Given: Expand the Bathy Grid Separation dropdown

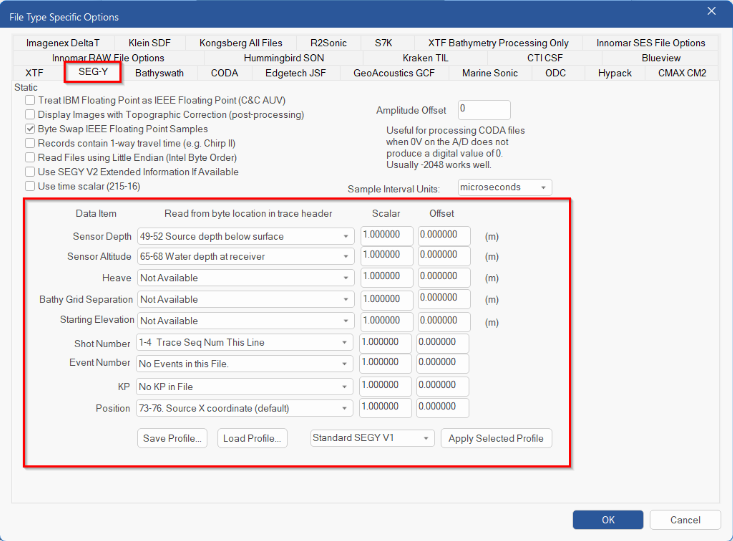Looking at the screenshot, I should click(x=245, y=299).
